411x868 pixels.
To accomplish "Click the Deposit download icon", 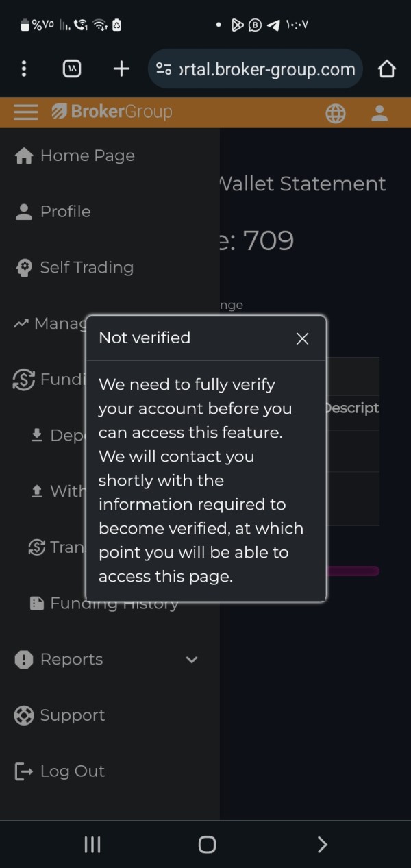I will (37, 434).
